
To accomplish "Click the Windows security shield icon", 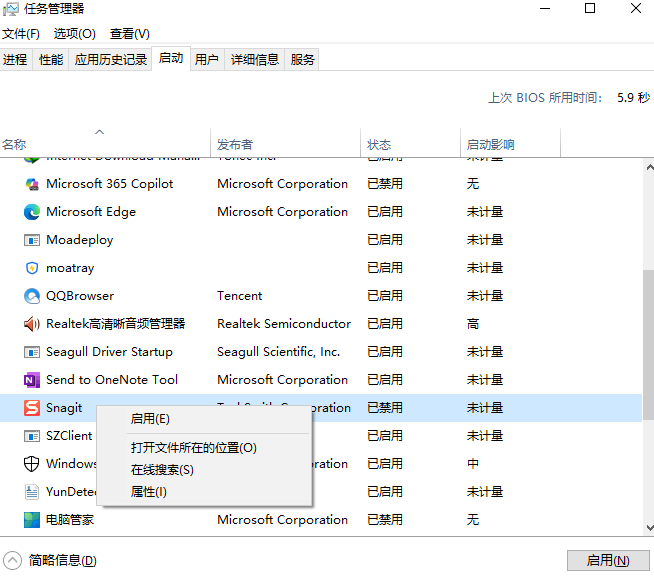I will 32,464.
